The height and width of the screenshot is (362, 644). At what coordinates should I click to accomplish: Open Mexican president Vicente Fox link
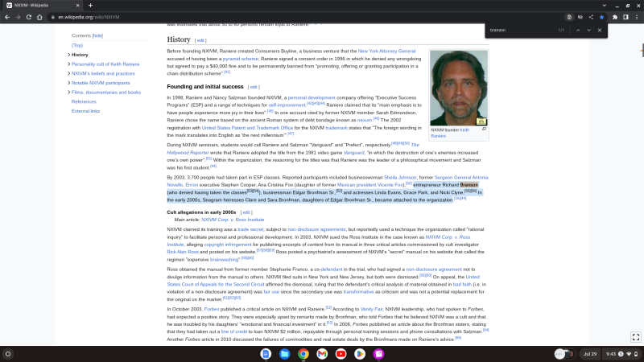pyautogui.click(x=370, y=185)
